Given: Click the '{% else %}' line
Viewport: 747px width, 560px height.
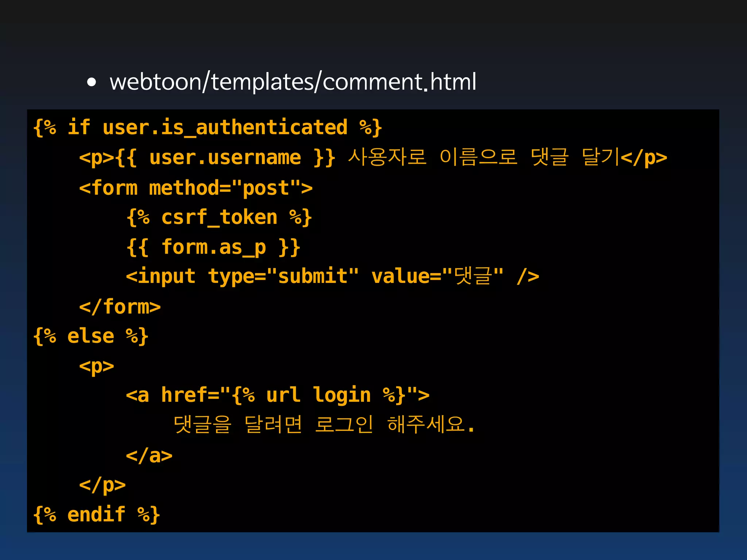Looking at the screenshot, I should 90,336.
